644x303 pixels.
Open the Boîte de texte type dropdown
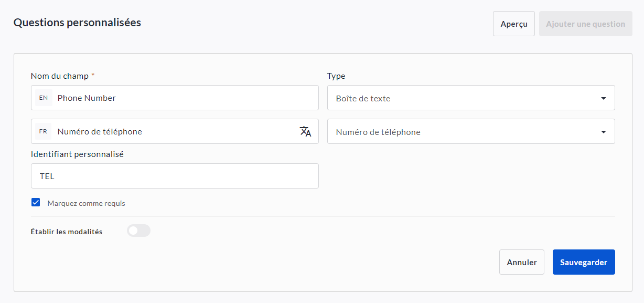coord(461,98)
